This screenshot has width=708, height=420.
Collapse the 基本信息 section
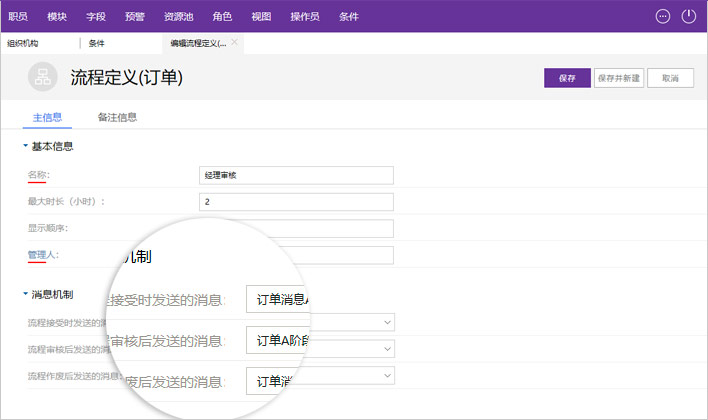point(26,146)
